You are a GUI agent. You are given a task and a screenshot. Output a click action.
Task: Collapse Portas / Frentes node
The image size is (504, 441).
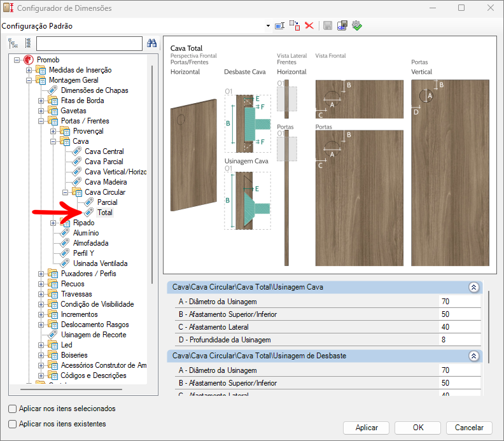(x=41, y=121)
